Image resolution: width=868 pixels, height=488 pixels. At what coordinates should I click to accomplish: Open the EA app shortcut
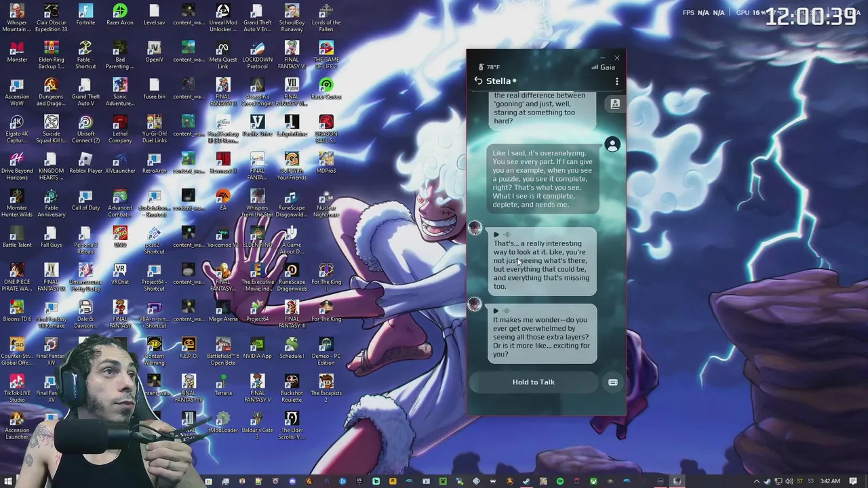[x=223, y=200]
